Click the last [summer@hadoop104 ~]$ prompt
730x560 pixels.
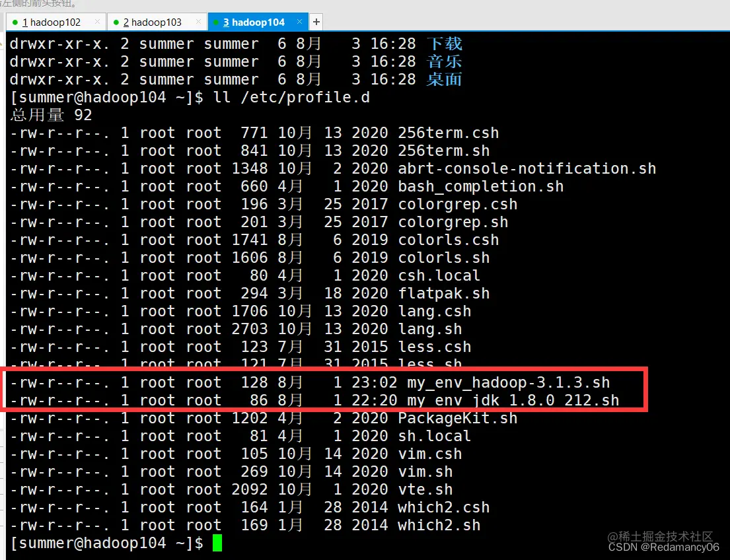click(106, 543)
